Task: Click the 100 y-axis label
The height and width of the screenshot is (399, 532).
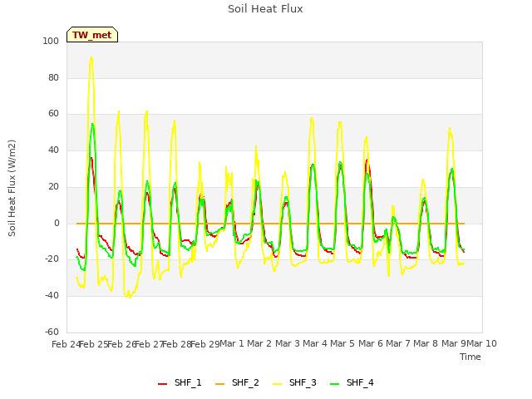Action: pos(51,41)
